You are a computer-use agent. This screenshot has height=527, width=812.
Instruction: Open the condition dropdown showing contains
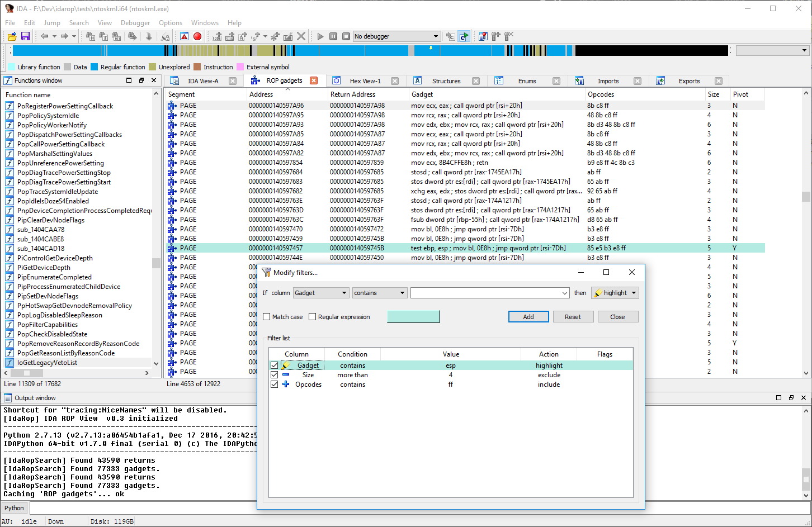(379, 293)
